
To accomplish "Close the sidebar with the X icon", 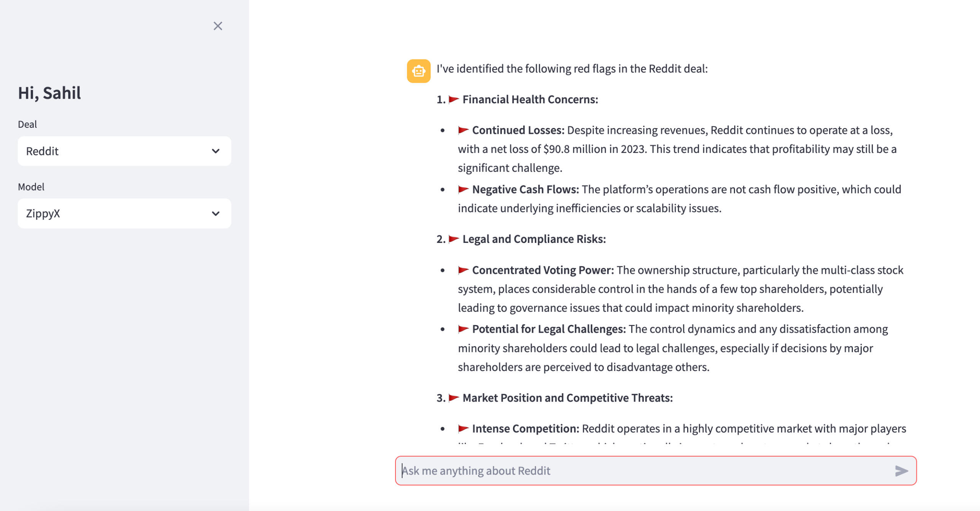I will coord(218,26).
